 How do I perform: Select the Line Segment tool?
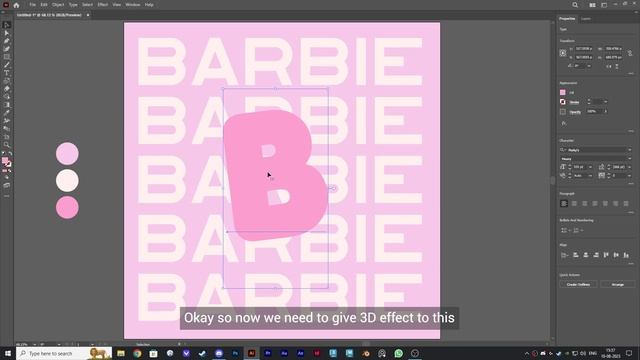coord(7,65)
